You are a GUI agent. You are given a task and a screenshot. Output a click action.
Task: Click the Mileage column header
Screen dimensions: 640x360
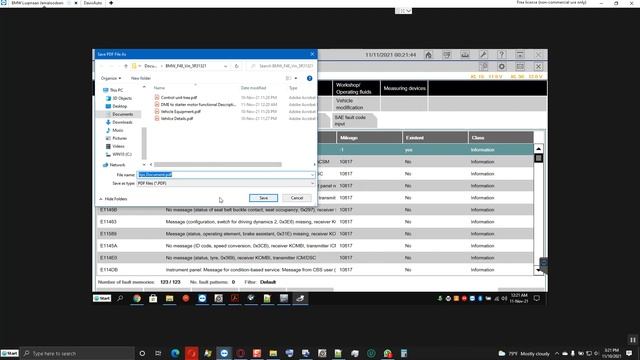(369, 138)
